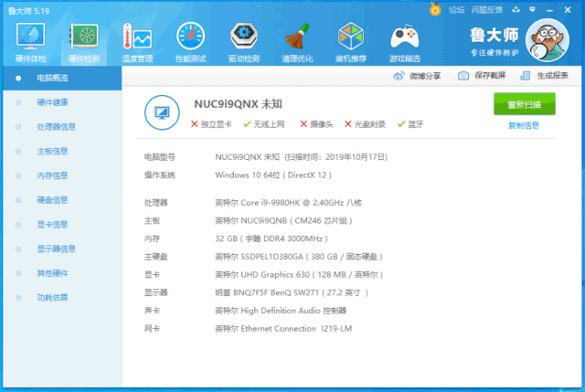
Task: Open 硬件体检 hardware checkup icon
Action: tap(30, 42)
